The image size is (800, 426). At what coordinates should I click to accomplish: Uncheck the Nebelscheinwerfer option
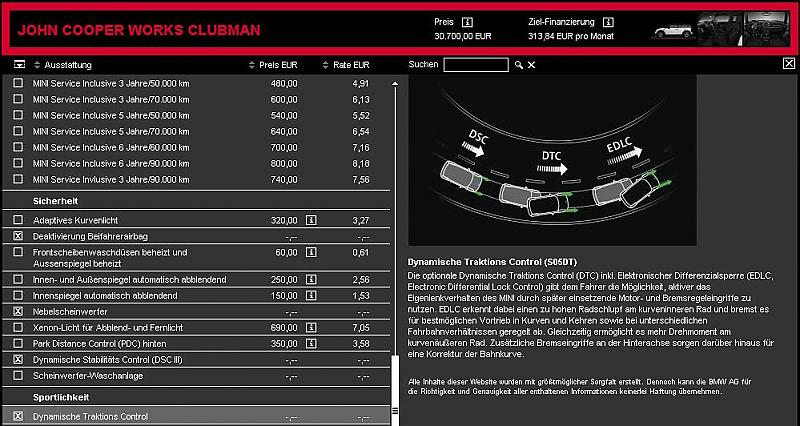click(18, 312)
